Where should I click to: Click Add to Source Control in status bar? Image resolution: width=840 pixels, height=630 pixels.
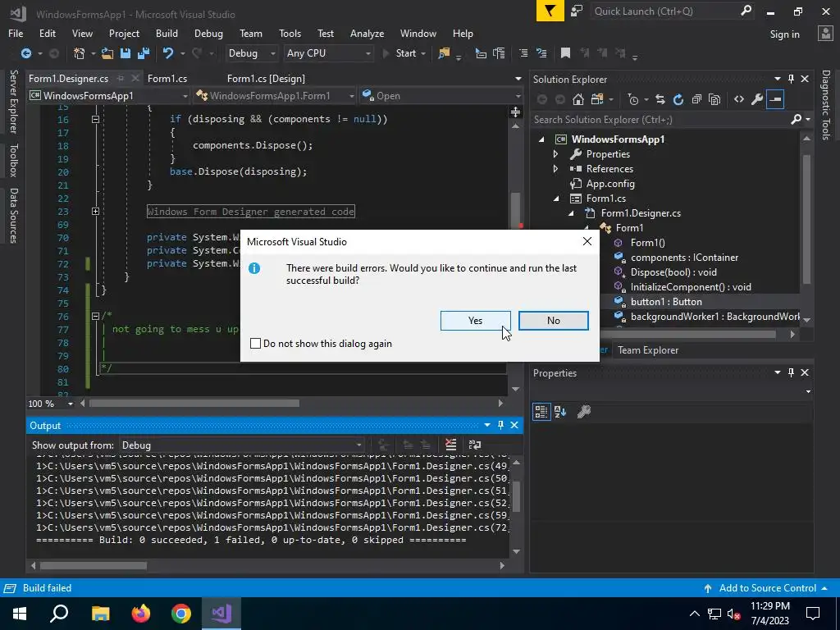(767, 587)
